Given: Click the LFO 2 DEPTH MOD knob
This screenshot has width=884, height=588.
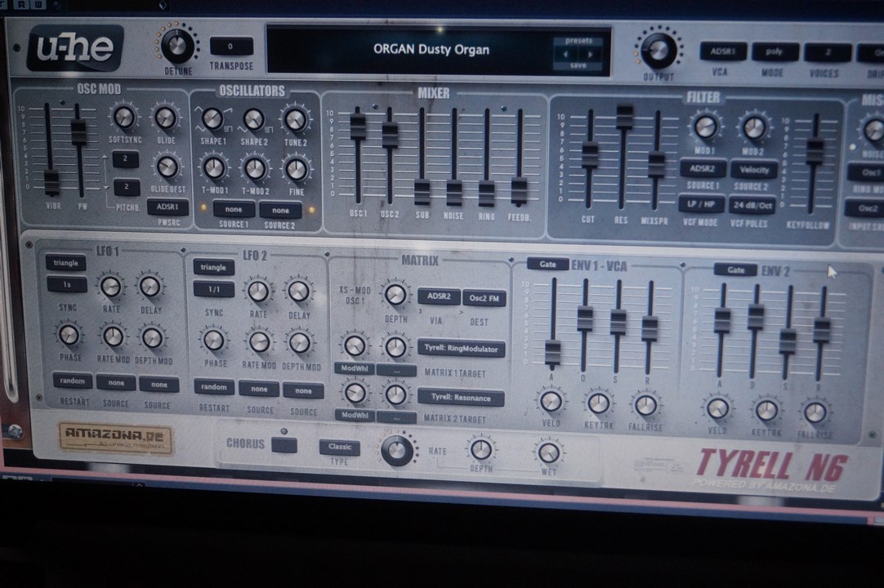Looking at the screenshot, I should [299, 342].
